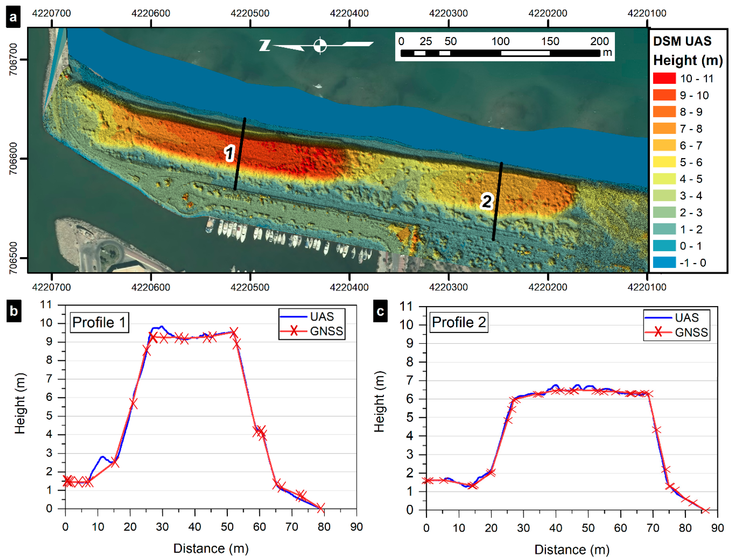Screen dimensions: 733x560
Task: Select the red 10 - 11 legend swatch
Action: point(664,78)
